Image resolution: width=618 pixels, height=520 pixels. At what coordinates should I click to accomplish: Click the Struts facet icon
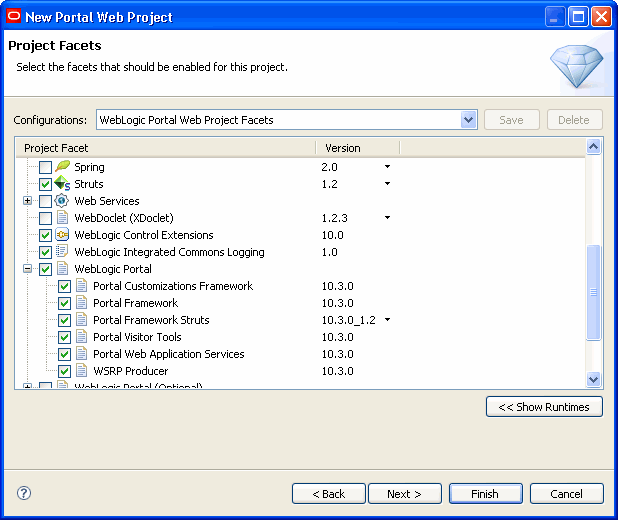pyautogui.click(x=62, y=183)
